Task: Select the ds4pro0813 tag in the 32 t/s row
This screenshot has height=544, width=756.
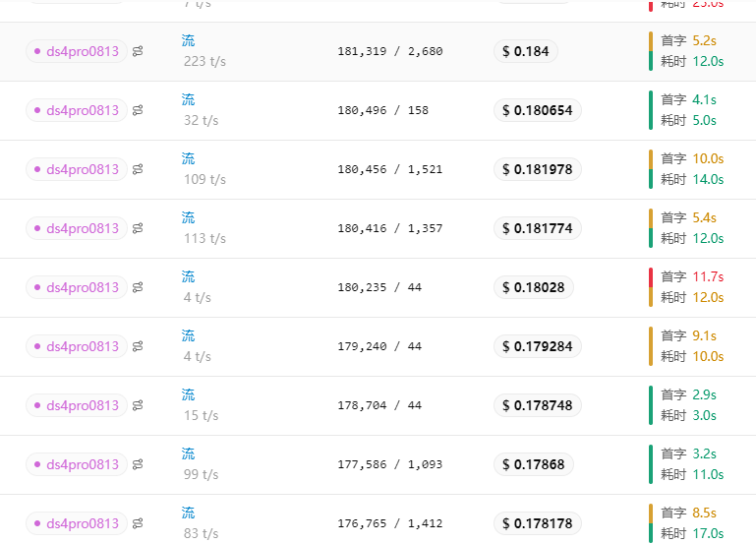Action: (77, 110)
